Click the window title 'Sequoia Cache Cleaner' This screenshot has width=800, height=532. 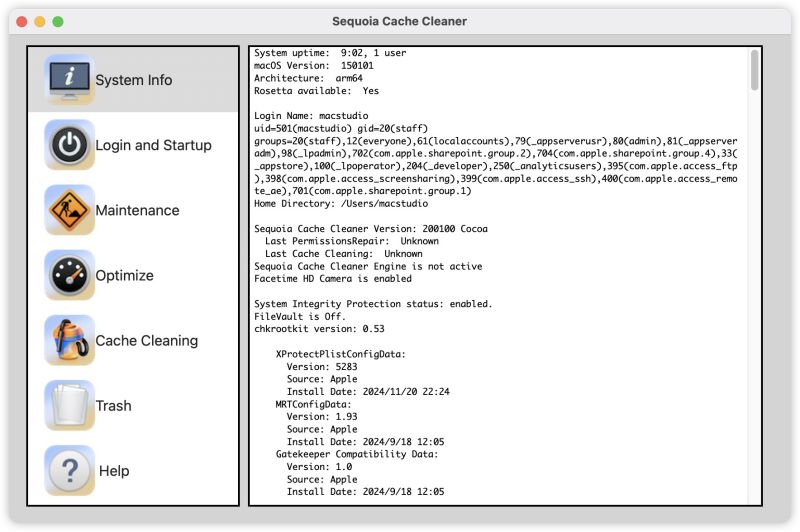click(x=399, y=21)
